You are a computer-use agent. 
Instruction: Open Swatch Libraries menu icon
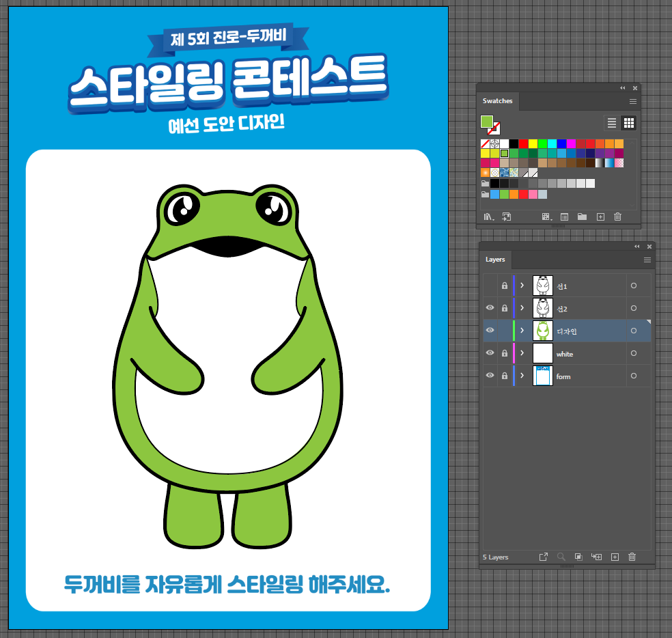pos(488,217)
